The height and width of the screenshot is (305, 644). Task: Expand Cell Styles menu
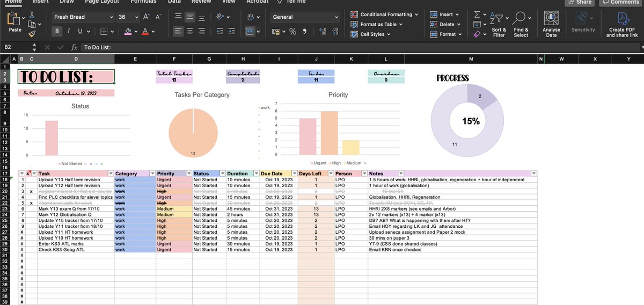[371, 34]
